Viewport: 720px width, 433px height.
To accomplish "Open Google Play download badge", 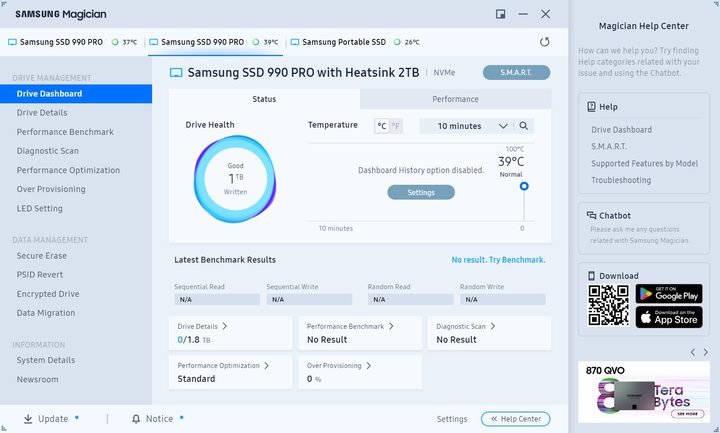I will pyautogui.click(x=669, y=294).
